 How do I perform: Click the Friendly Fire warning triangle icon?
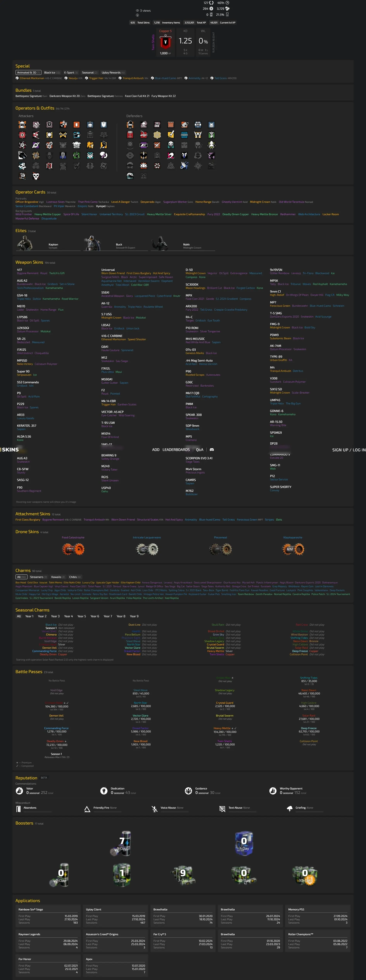87,809
